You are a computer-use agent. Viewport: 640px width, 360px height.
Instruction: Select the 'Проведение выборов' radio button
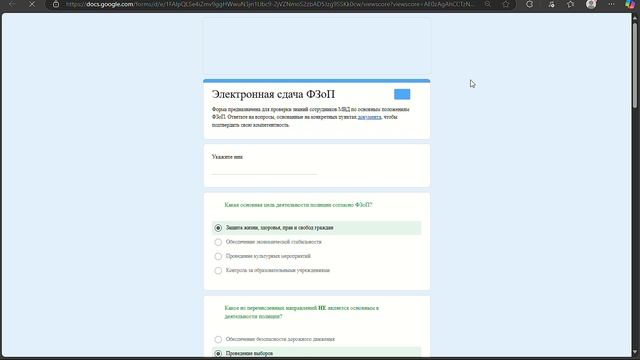(218, 353)
